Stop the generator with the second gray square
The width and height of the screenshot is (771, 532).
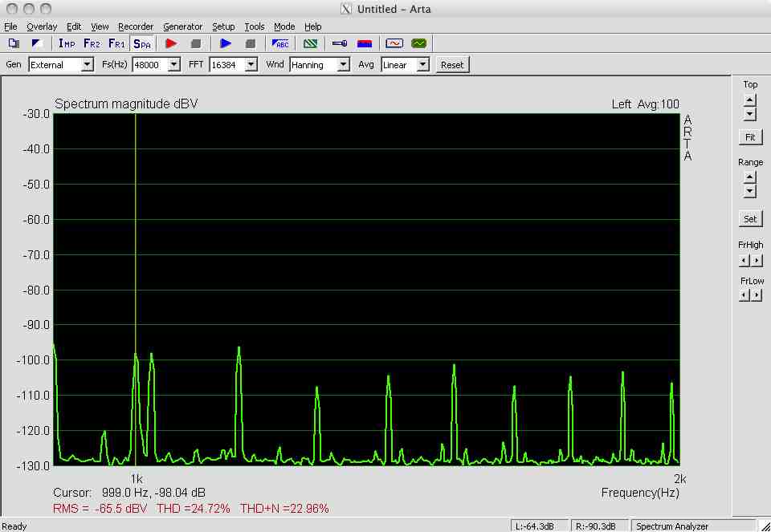(251, 43)
